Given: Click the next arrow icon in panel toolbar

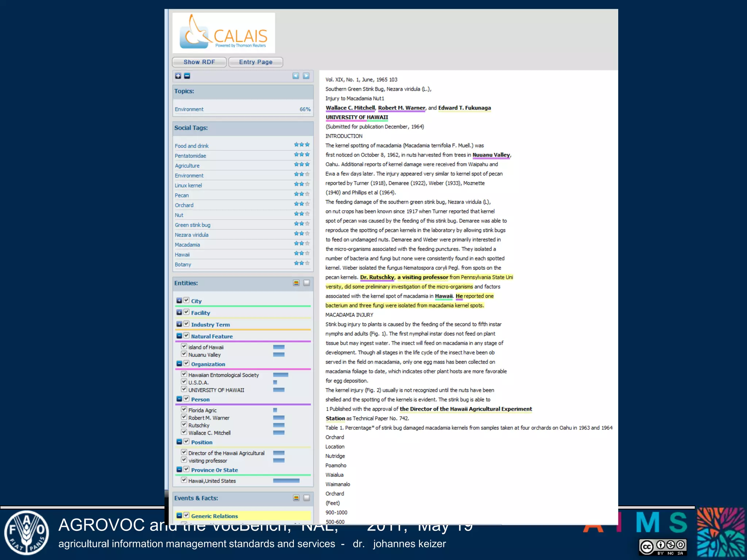Looking at the screenshot, I should point(306,76).
